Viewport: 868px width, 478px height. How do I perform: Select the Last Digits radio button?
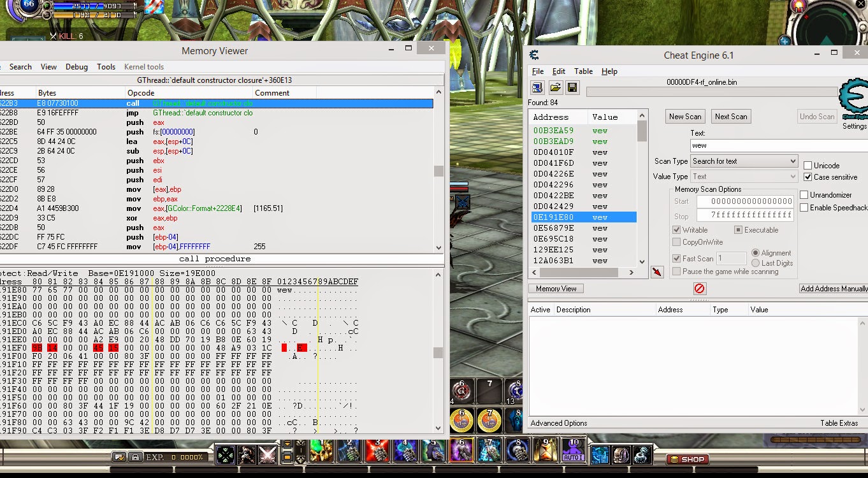(x=756, y=263)
